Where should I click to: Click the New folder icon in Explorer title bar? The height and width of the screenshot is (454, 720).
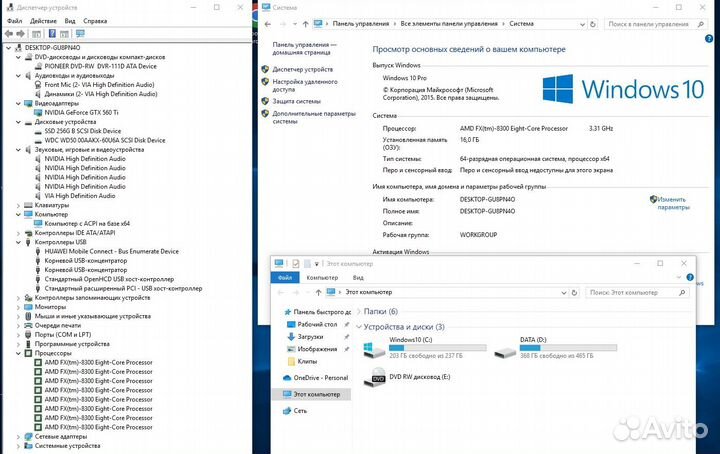[307, 263]
